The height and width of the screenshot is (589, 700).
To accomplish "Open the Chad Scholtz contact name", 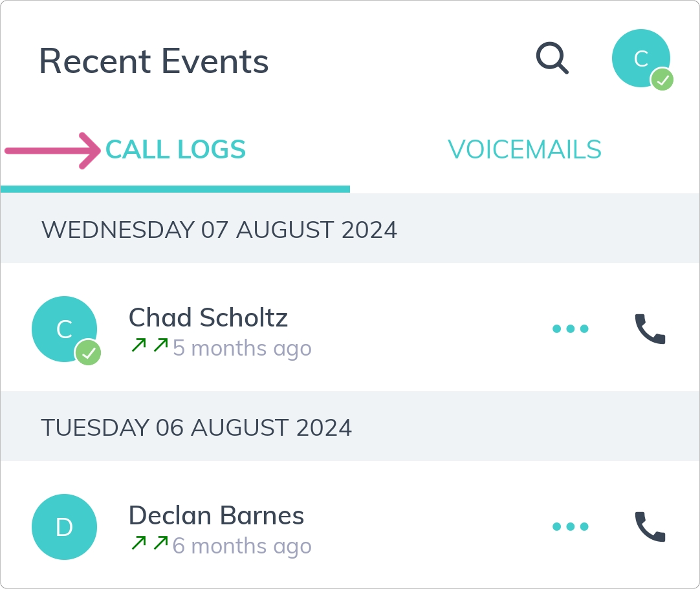I will click(x=208, y=317).
